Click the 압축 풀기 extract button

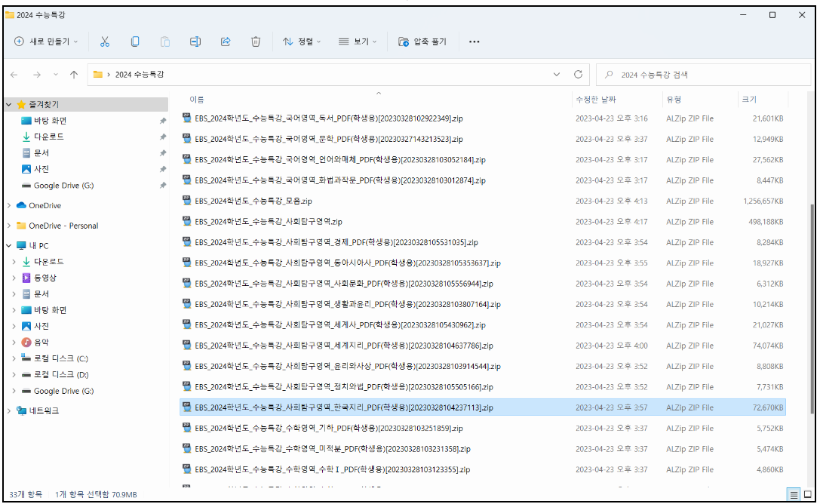tap(422, 41)
